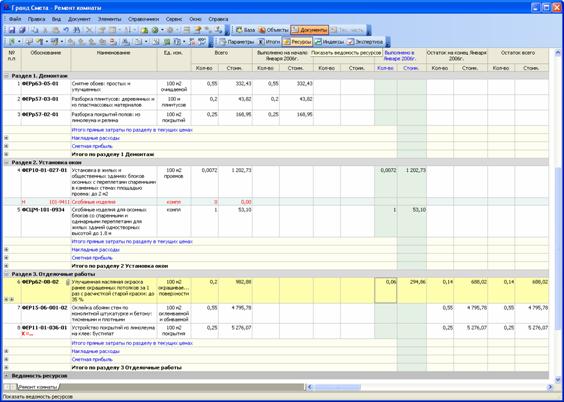Open the Объекты panel
This screenshot has height=402, width=564.
(273, 30)
